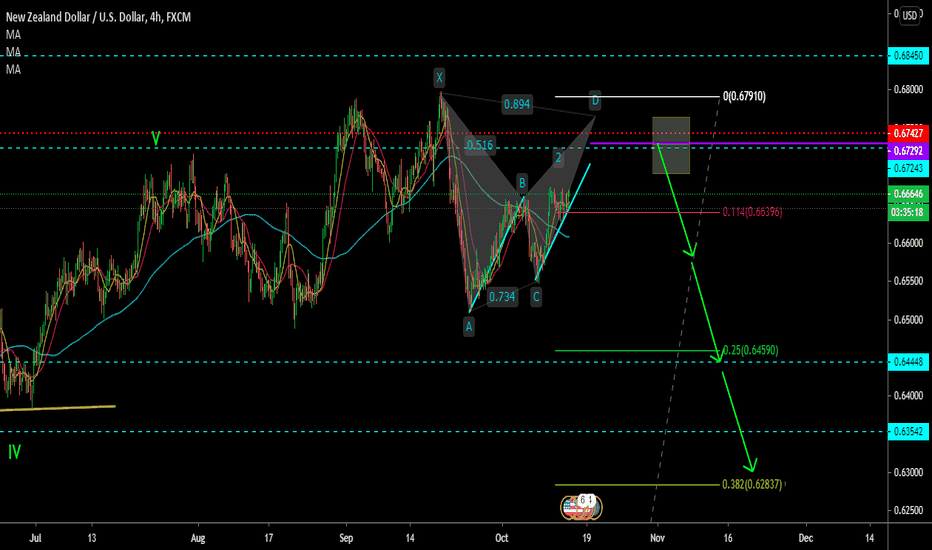Click the 0.382(0.62837) Fibonacci level label
This screenshot has height=550, width=932.
point(752,485)
